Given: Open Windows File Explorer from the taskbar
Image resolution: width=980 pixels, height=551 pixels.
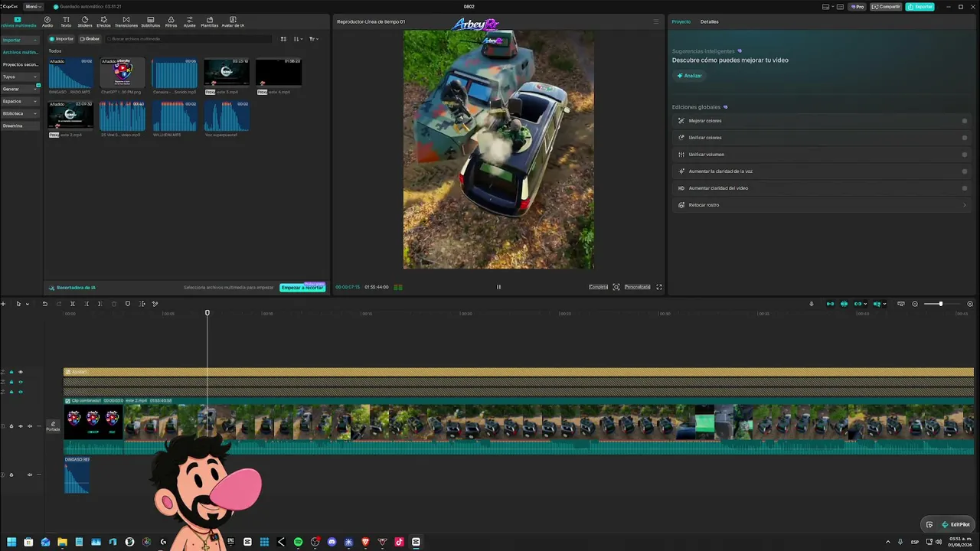Looking at the screenshot, I should [x=62, y=542].
